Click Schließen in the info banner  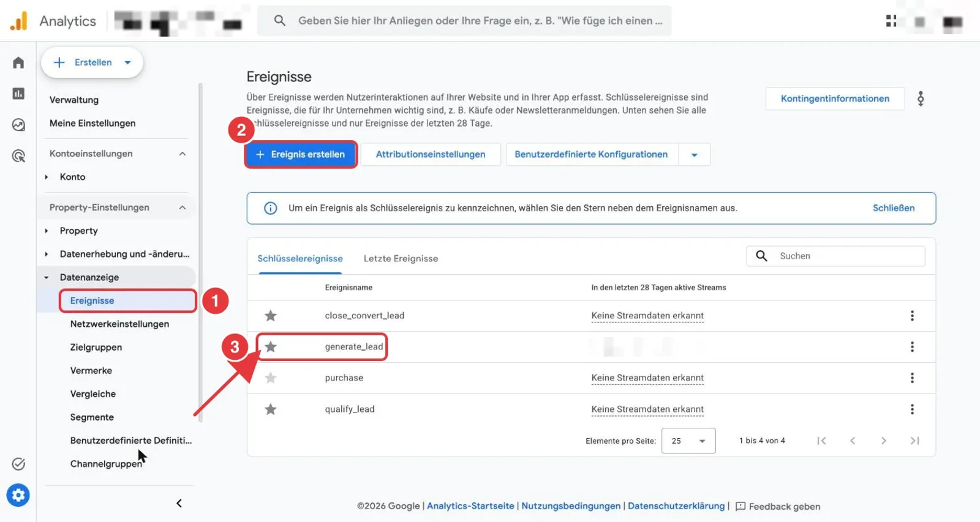(x=894, y=208)
